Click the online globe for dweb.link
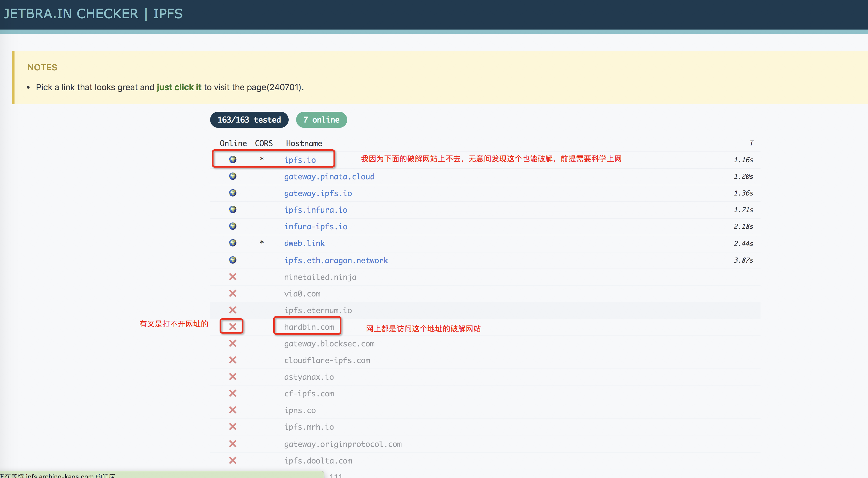 point(232,243)
